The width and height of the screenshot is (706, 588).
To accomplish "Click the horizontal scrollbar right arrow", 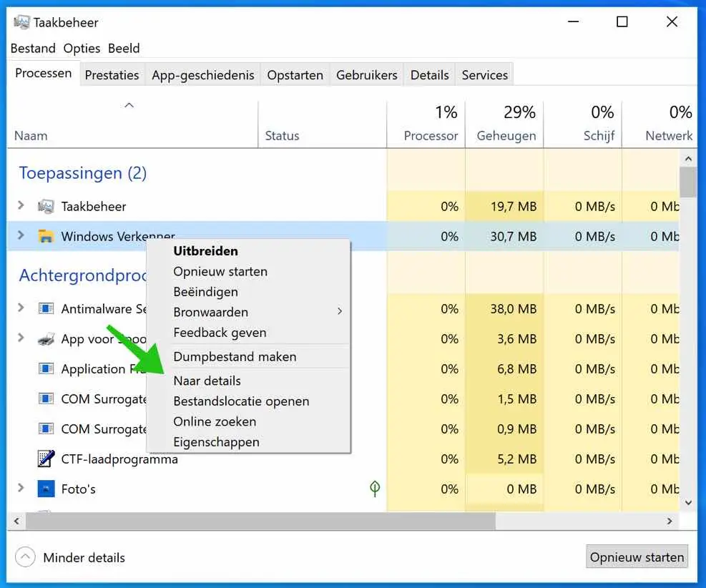I will coord(670,521).
